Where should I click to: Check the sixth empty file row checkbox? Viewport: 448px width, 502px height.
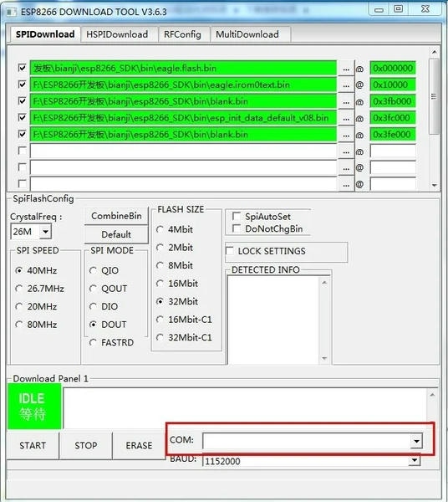(22, 151)
